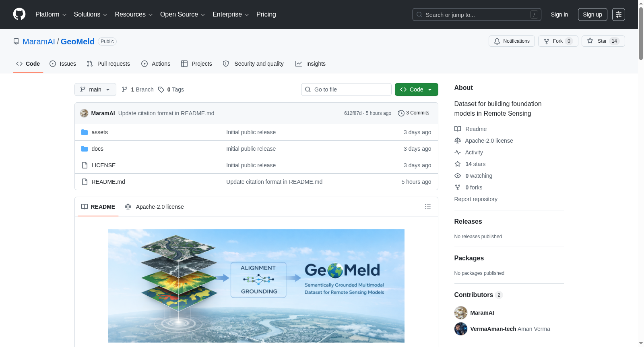Image resolution: width=644 pixels, height=347 pixels.
Task: Go to GitHub homepage via Octocat logo
Action: point(19,15)
